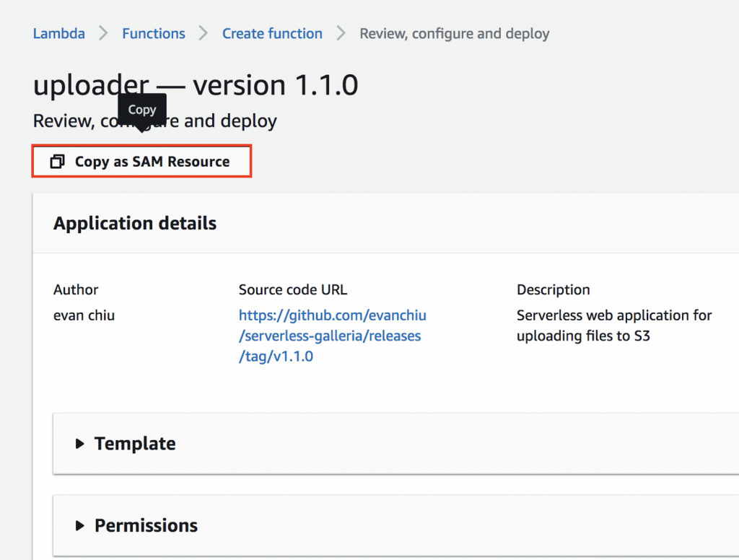Click the Application details header
The height and width of the screenshot is (560, 739).
click(x=134, y=223)
